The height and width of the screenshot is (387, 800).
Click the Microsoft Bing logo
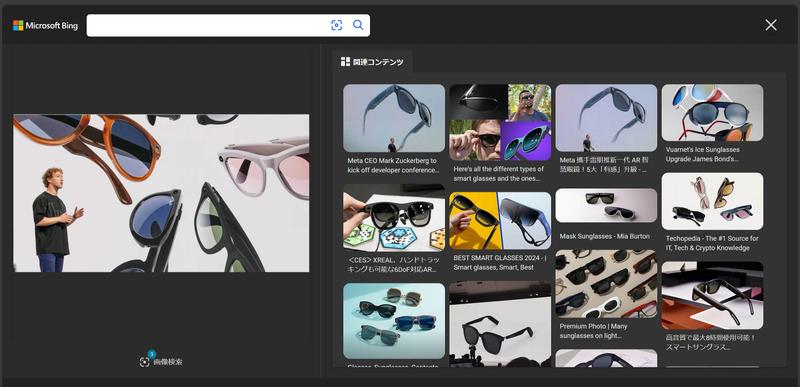pyautogui.click(x=45, y=25)
